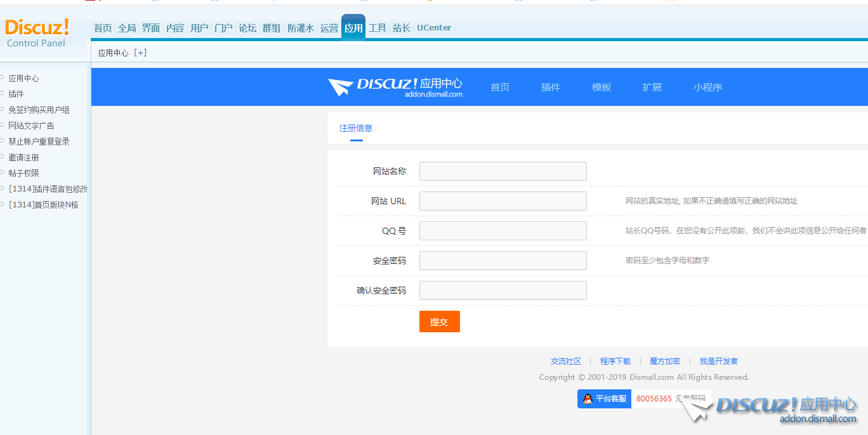Click the Discuz! Control Panel logo
Image resolution: width=868 pixels, height=435 pixels.
(x=37, y=33)
